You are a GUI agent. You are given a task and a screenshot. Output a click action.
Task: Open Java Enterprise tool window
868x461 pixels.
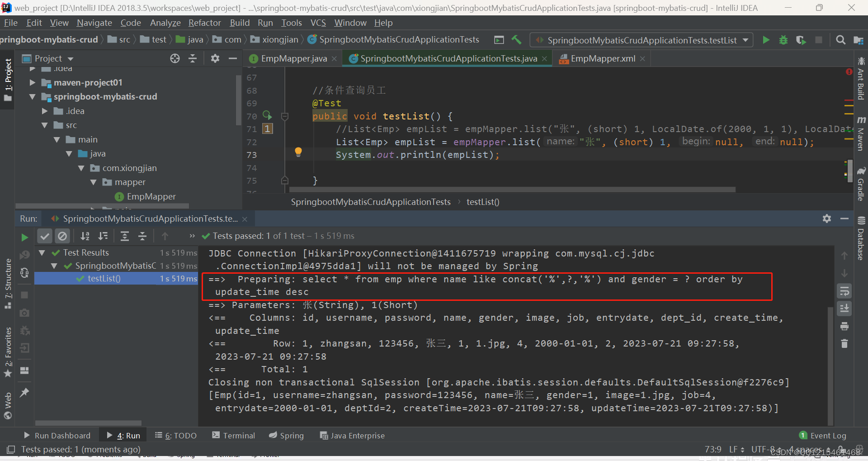pos(353,435)
